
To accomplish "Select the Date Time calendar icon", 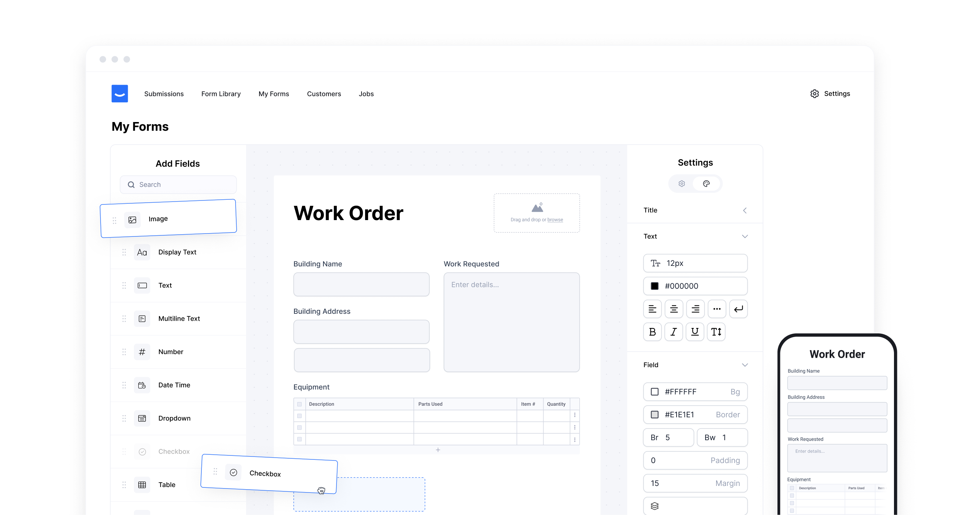I will pyautogui.click(x=142, y=385).
